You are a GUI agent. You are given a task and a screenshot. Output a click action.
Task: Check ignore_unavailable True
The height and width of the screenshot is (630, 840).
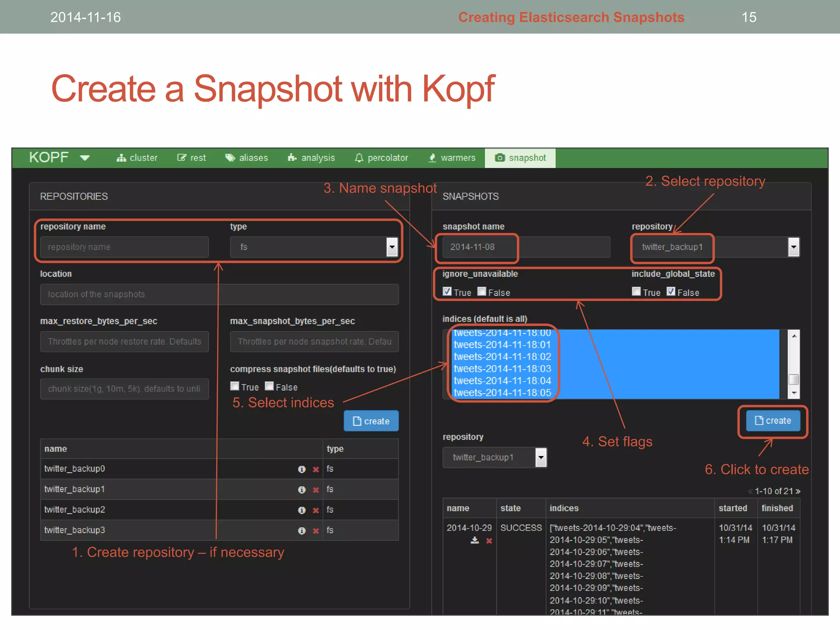447,292
